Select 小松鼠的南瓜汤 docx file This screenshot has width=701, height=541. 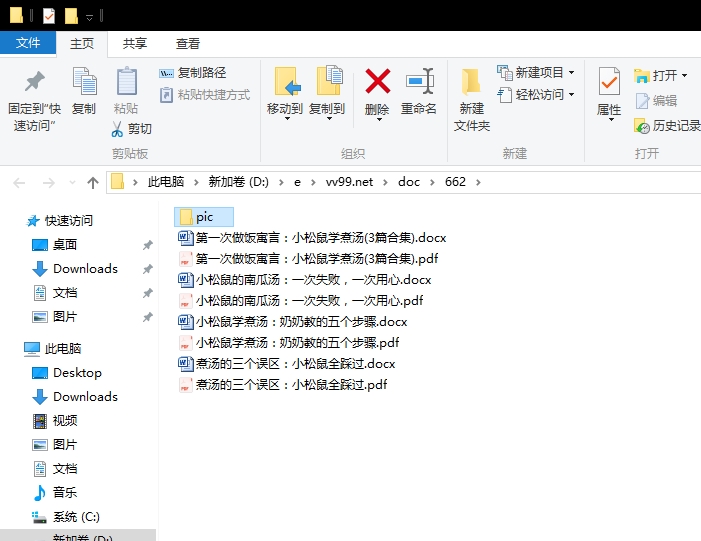coord(305,279)
